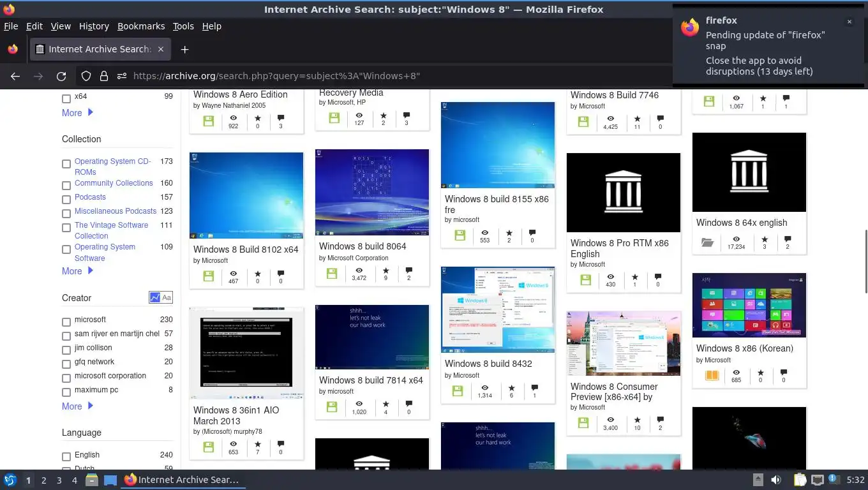
Task: Dismiss the firefox snap update notification
Action: pyautogui.click(x=849, y=22)
